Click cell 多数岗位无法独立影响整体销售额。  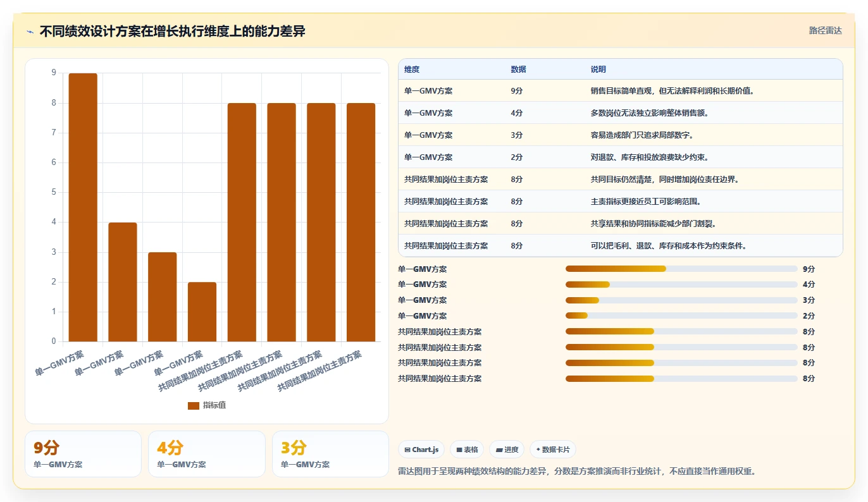point(650,113)
